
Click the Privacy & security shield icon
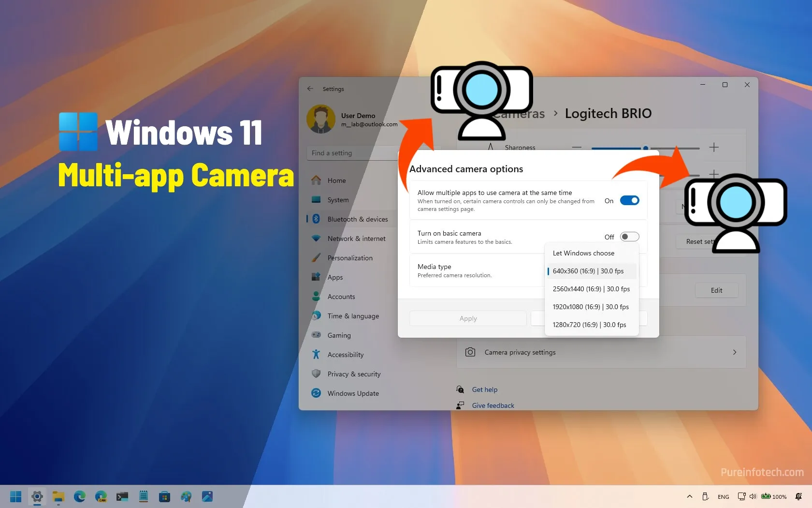click(316, 374)
